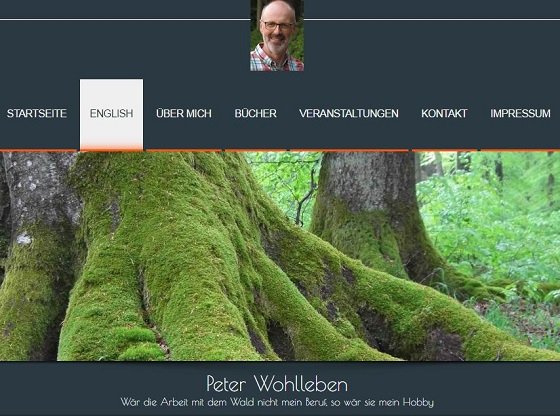The image size is (560, 416).
Task: Click the Peter Wohlleben site title
Action: (277, 384)
